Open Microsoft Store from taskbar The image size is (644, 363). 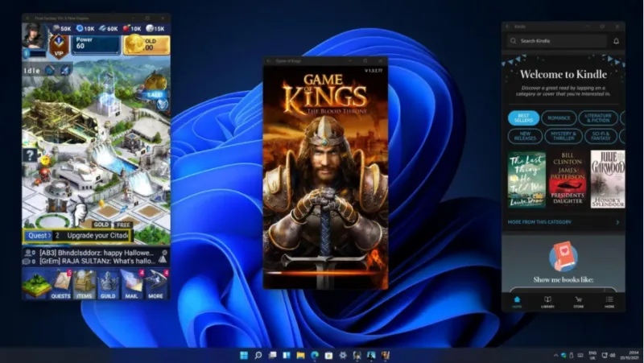tap(328, 355)
